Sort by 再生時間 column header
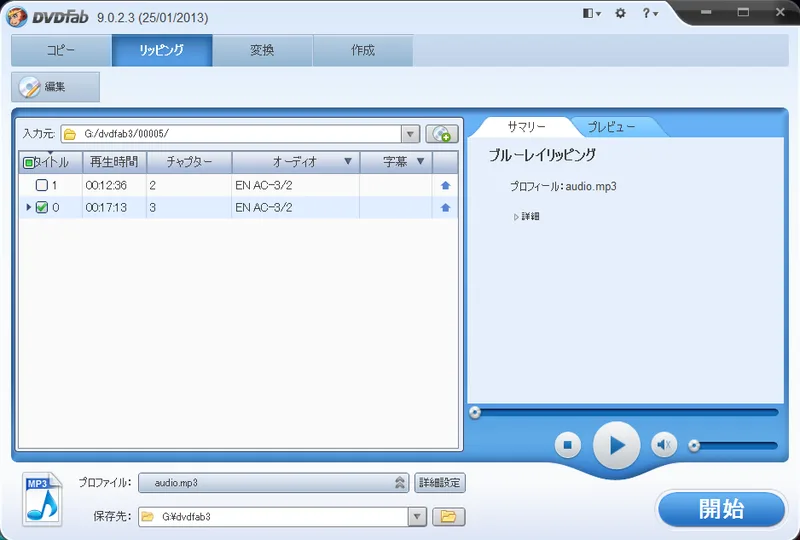Viewport: 800px width, 540px height. [x=114, y=162]
